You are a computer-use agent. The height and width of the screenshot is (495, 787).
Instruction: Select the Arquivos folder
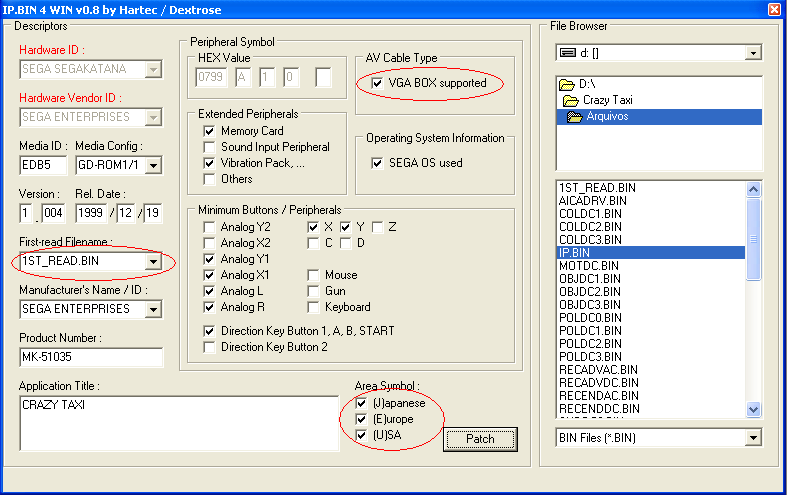coord(607,116)
